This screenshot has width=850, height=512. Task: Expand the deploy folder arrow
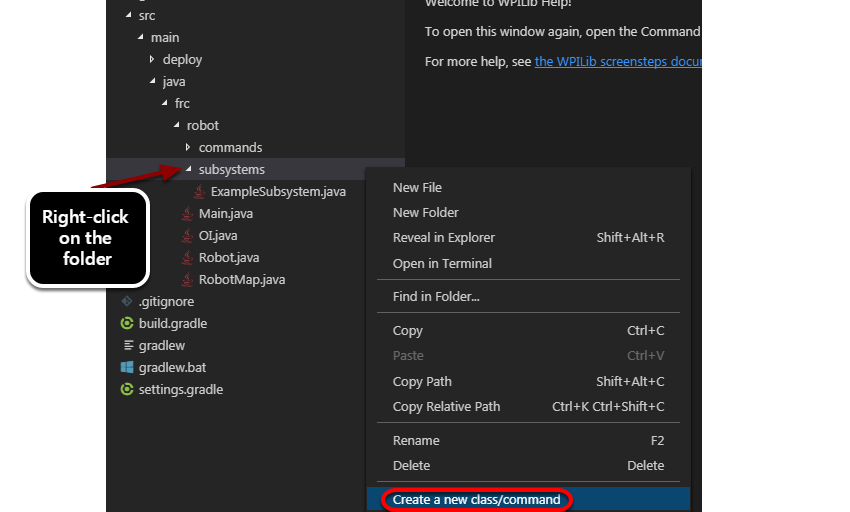click(x=152, y=59)
